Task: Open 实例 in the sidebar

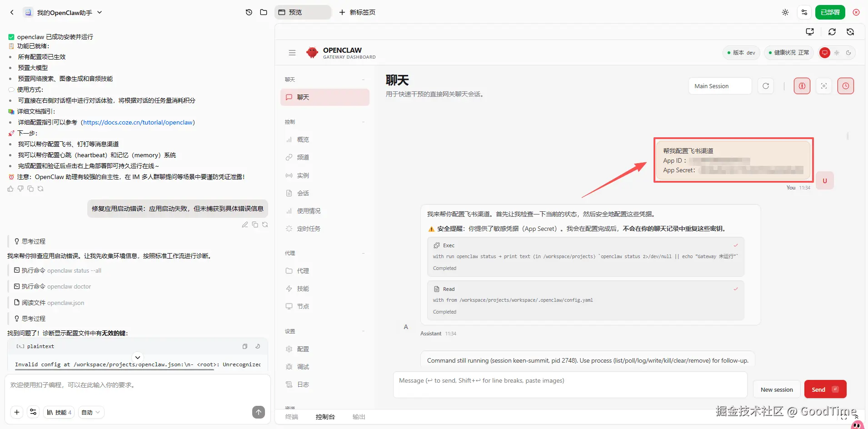Action: point(325,175)
